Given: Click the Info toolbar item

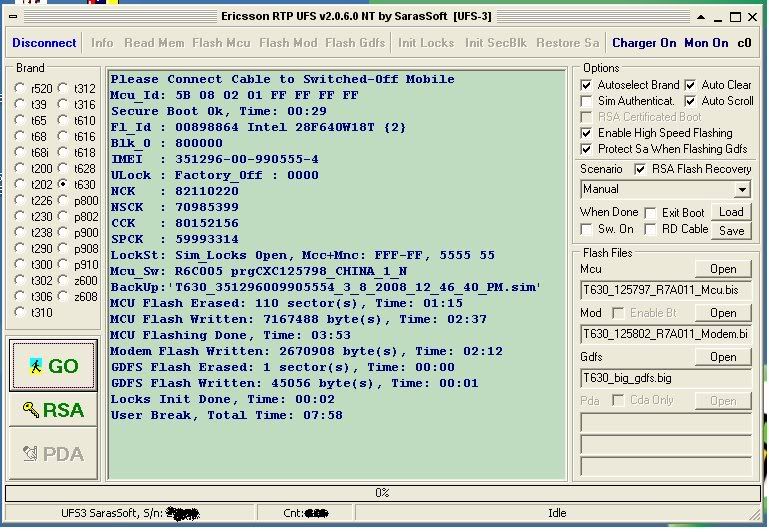Looking at the screenshot, I should click(102, 43).
